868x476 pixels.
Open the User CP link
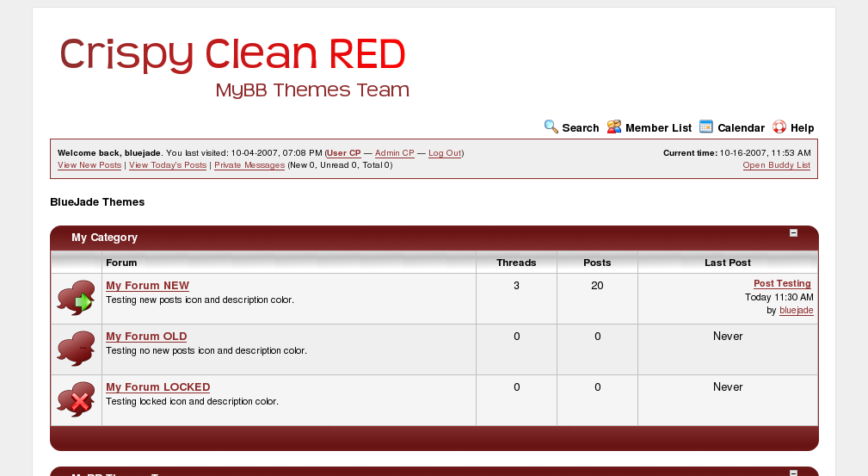point(344,153)
